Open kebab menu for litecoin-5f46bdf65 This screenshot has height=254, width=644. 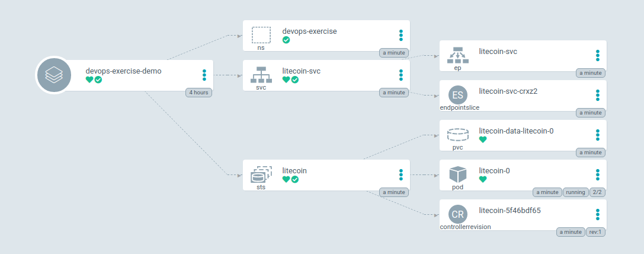pos(598,215)
